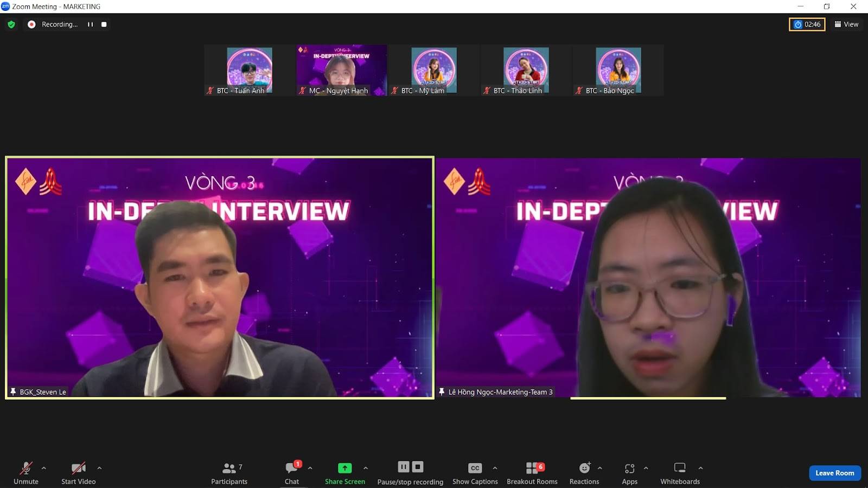
Task: Pause the recording from top bar
Action: click(90, 24)
